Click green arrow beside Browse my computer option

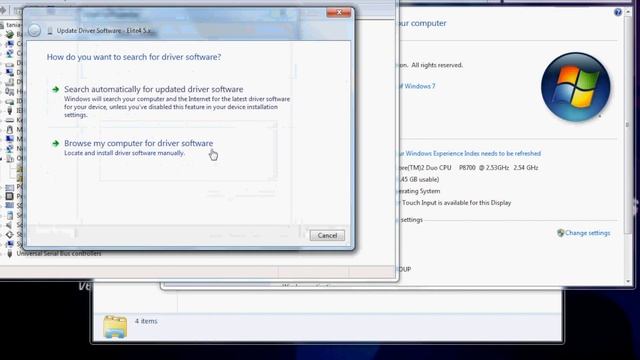(x=56, y=143)
